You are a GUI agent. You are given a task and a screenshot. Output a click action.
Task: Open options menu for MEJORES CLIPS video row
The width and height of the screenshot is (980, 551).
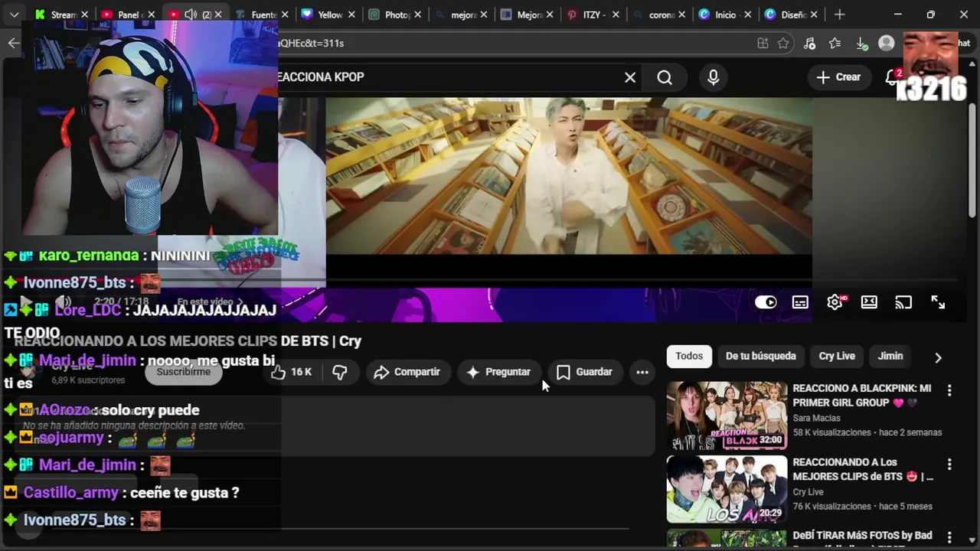pyautogui.click(x=949, y=465)
